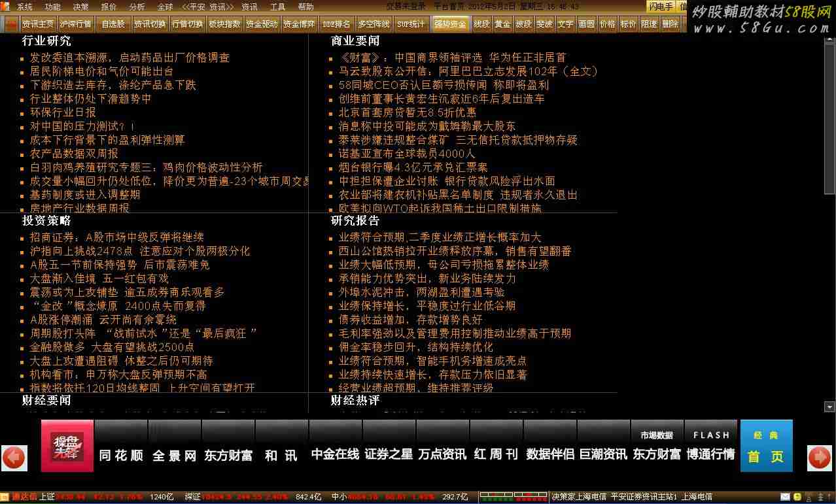Viewport: 836px width, 504px height.
Task: Click the 资讯主页 toolbar button
Action: pos(38,24)
